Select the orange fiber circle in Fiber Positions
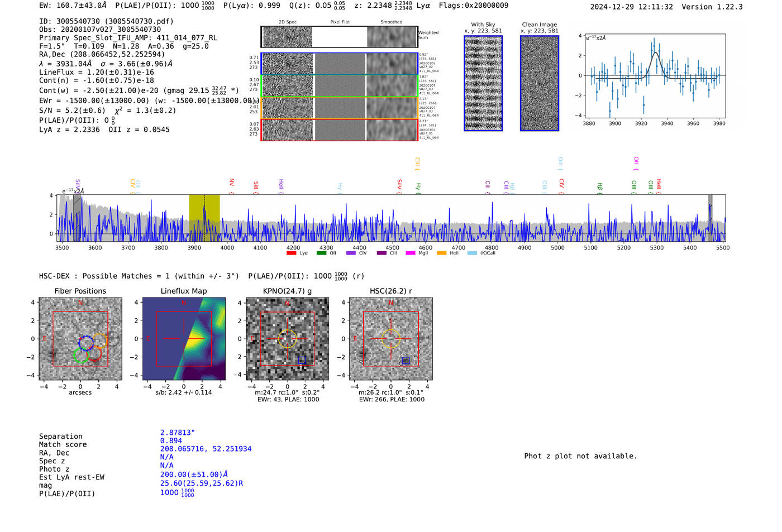This screenshot has height=532, width=782. pyautogui.click(x=100, y=341)
